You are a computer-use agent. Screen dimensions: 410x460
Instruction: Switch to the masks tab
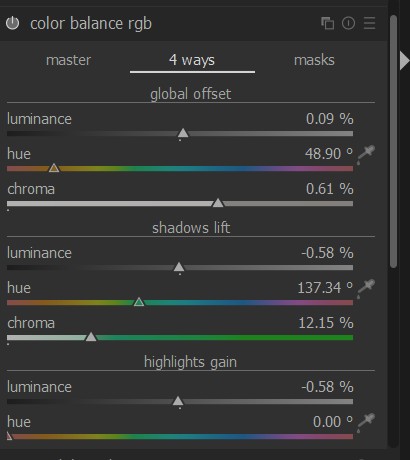314,60
